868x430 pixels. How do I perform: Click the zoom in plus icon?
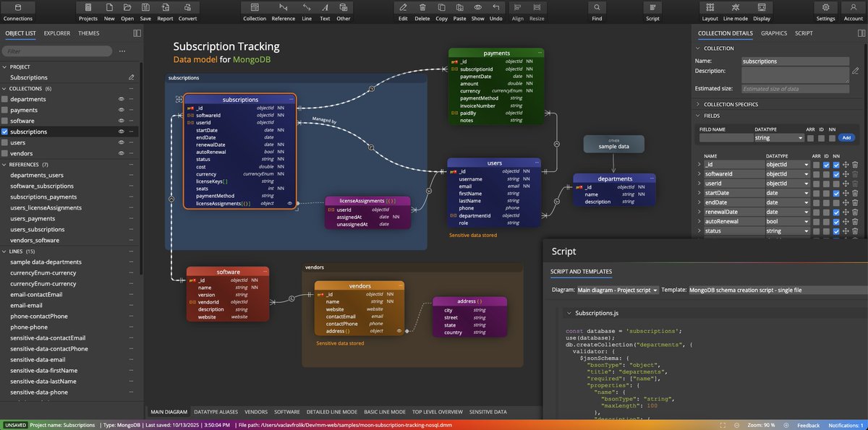pos(786,425)
